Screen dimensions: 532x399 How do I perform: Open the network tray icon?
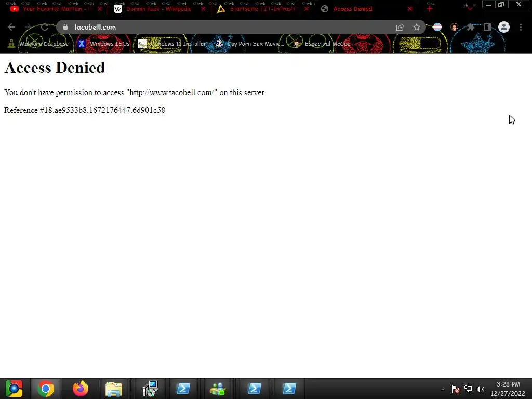click(x=468, y=389)
